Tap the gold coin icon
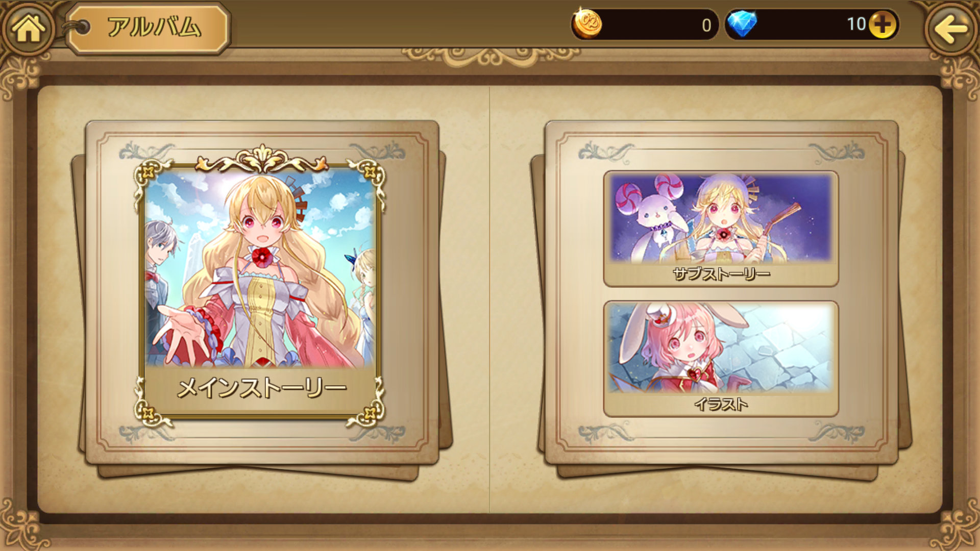This screenshot has height=551, width=980. coord(587,24)
